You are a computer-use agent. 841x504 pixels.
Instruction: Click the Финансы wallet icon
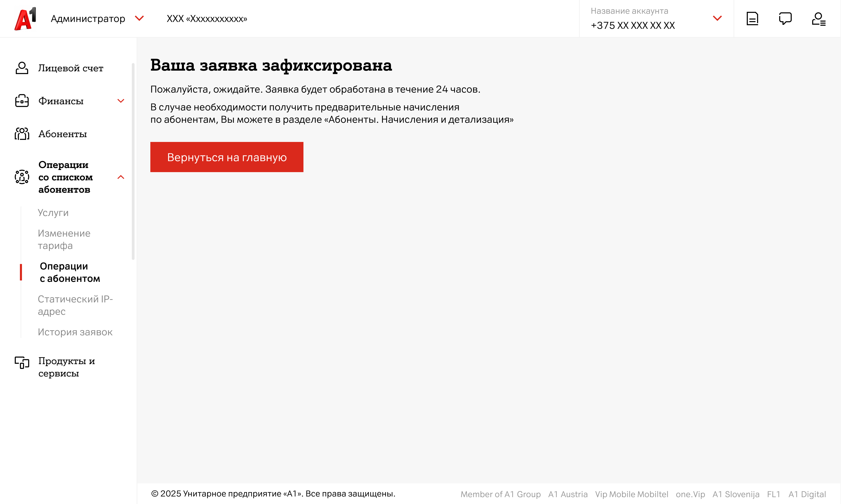tap(22, 101)
